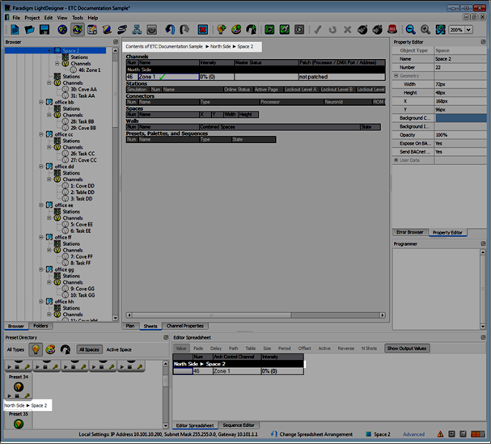The width and height of the screenshot is (491, 448).
Task: Click the red REC record icon
Action: point(392,30)
